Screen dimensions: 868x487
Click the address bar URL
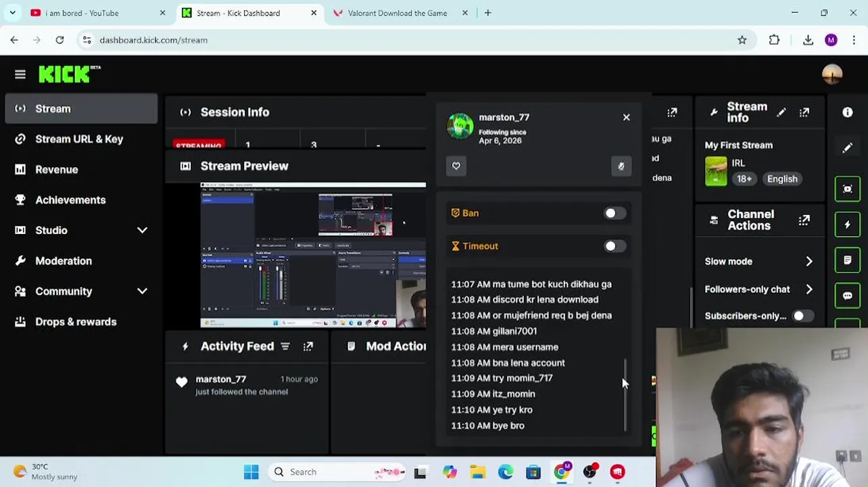point(153,41)
